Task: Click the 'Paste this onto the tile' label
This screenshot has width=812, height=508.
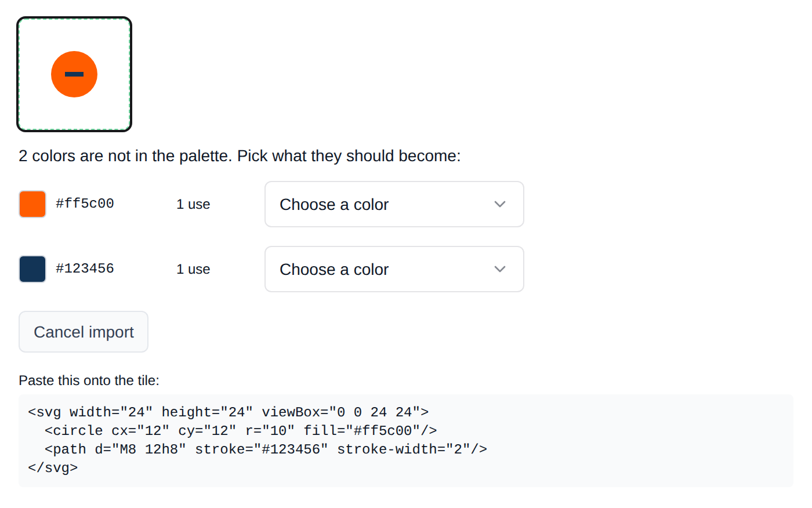Action: tap(89, 380)
